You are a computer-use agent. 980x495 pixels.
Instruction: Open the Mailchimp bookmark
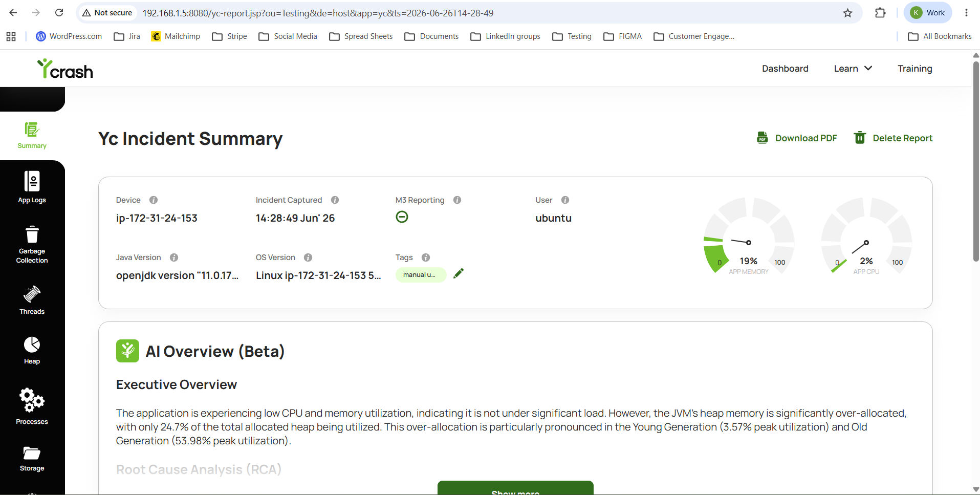point(176,36)
